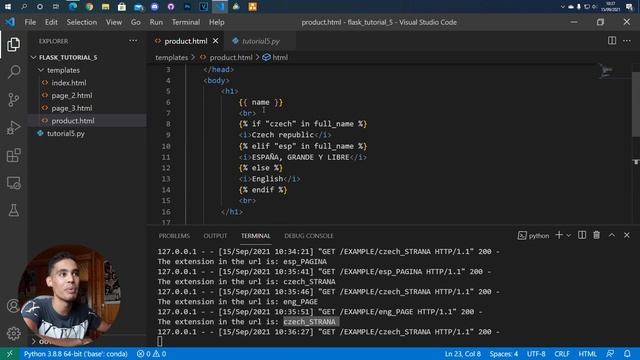Create a new terminal with plus icon
The height and width of the screenshot is (360, 640).
point(559,235)
